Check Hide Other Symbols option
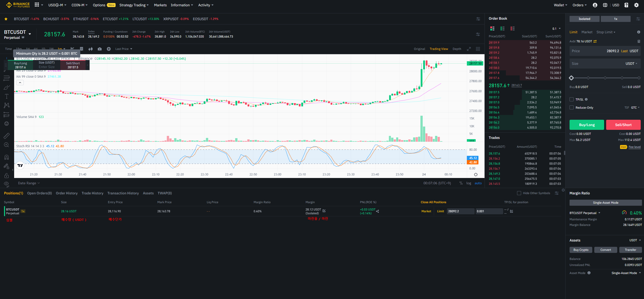 pos(519,193)
